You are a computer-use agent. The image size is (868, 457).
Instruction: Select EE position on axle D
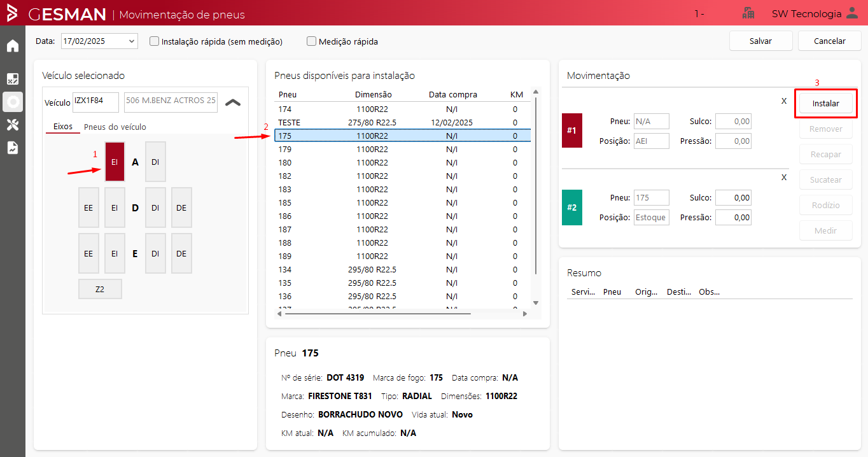[88, 207]
